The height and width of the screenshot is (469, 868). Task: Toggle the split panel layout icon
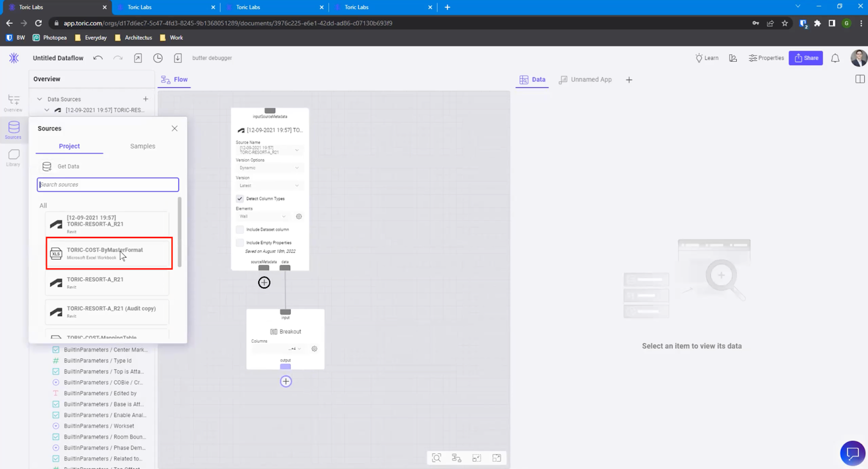point(860,79)
